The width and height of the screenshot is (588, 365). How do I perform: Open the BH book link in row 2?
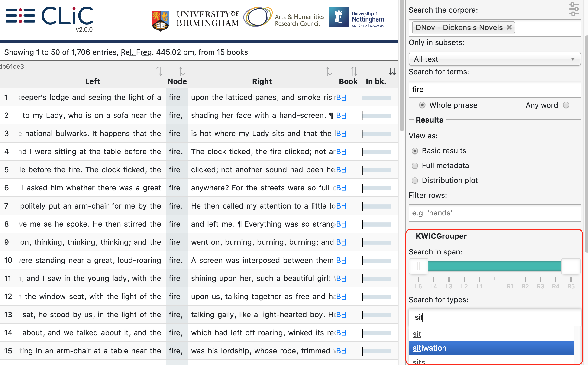point(341,115)
